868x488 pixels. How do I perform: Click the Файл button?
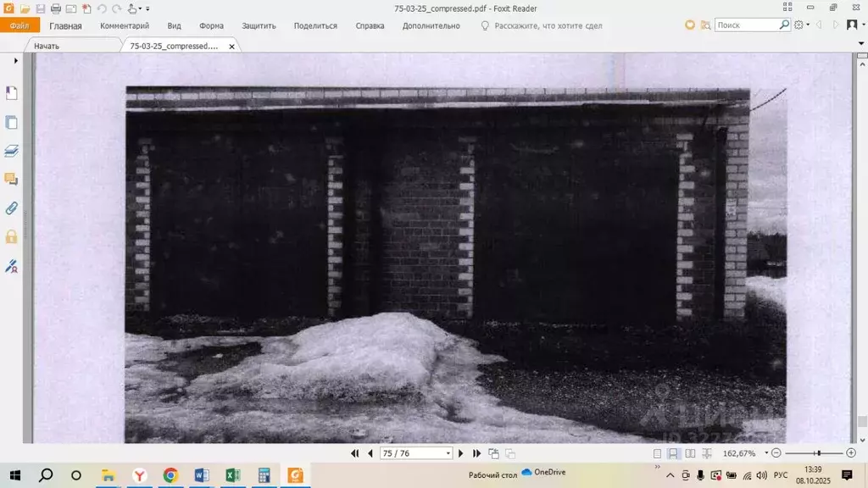(x=19, y=26)
